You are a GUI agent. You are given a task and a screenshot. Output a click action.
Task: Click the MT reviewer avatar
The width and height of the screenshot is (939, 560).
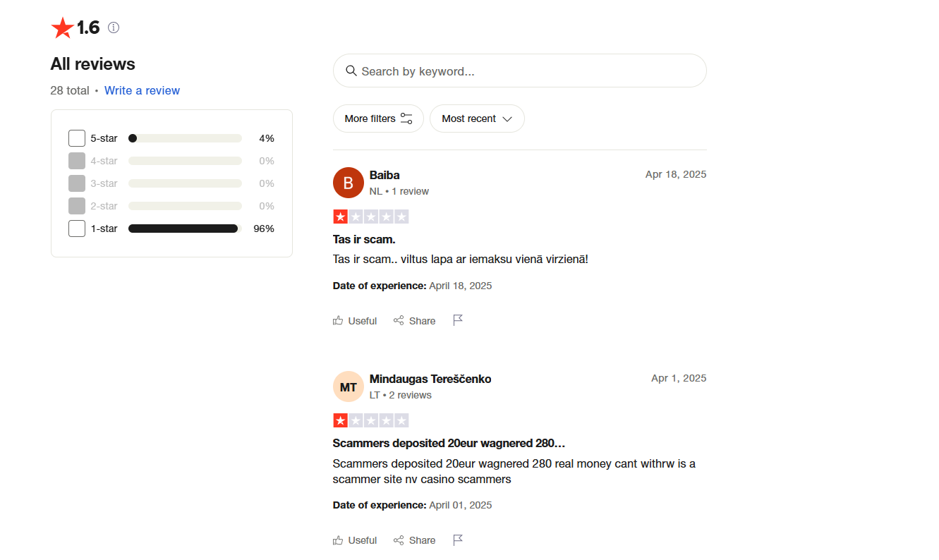click(x=348, y=386)
